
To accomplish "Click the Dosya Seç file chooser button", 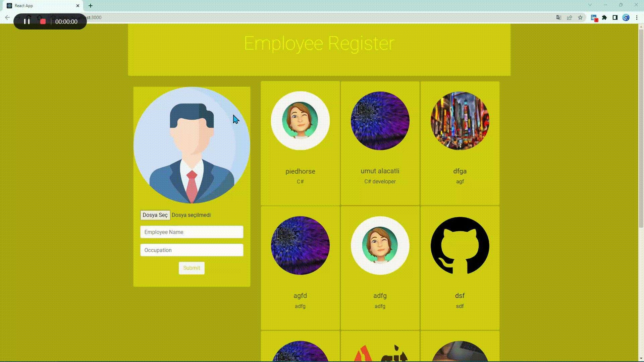I will click(x=154, y=215).
